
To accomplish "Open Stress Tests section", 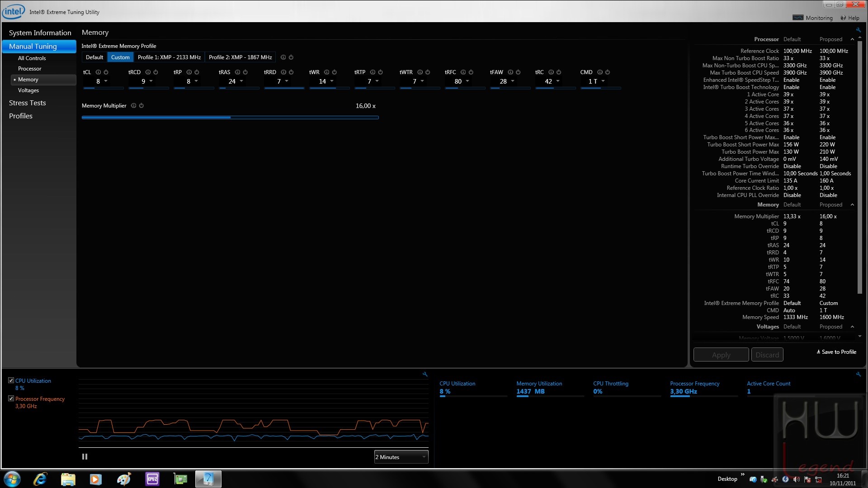I will click(x=28, y=103).
